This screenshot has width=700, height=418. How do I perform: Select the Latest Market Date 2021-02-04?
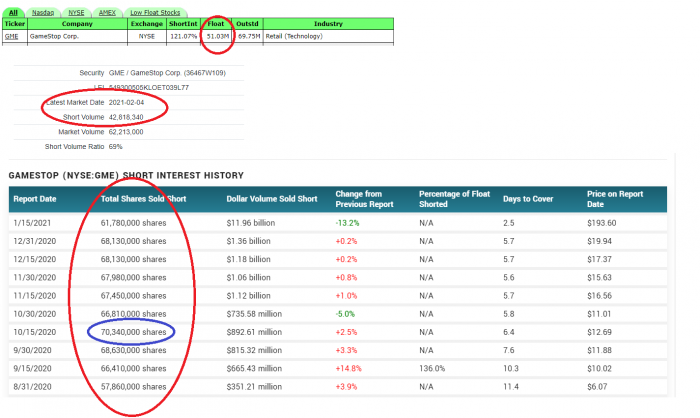(x=126, y=102)
